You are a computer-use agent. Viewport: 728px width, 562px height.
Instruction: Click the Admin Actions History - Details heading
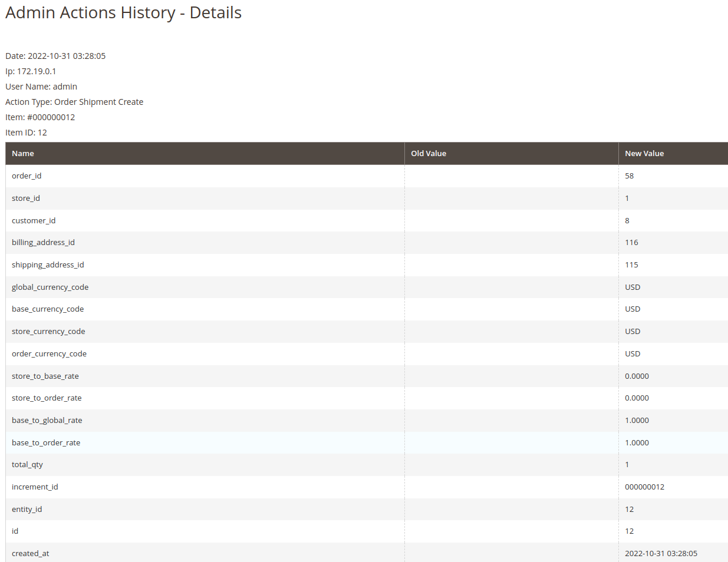click(x=123, y=13)
